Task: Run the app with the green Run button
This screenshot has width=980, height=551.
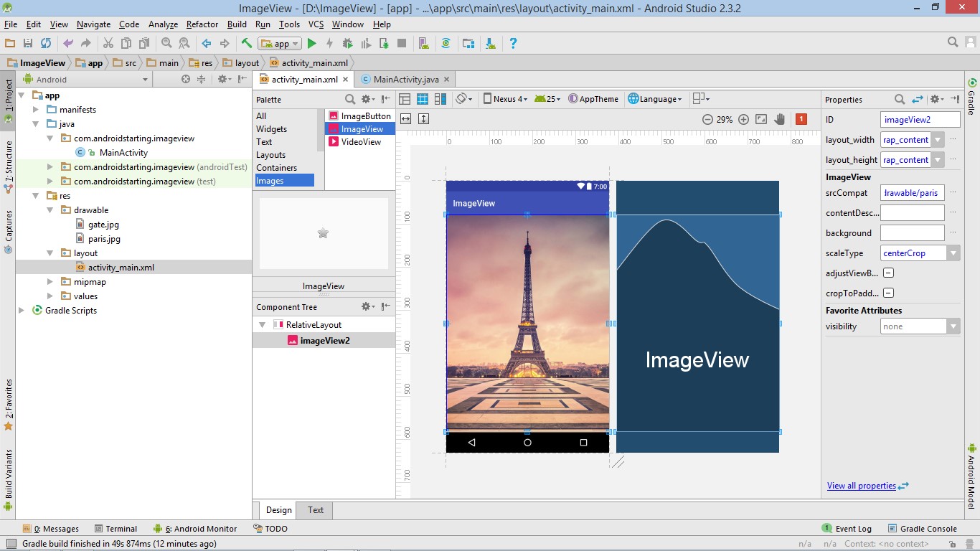Action: [311, 43]
